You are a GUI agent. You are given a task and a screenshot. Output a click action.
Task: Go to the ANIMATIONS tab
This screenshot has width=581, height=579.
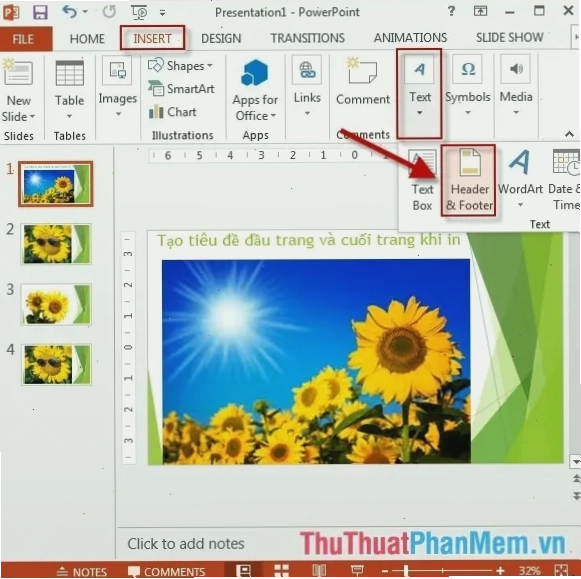coord(410,37)
